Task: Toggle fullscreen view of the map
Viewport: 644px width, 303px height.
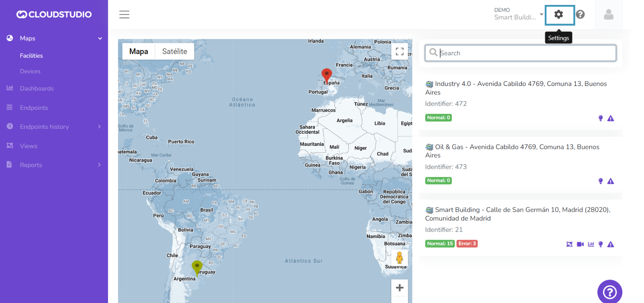Action: point(399,52)
